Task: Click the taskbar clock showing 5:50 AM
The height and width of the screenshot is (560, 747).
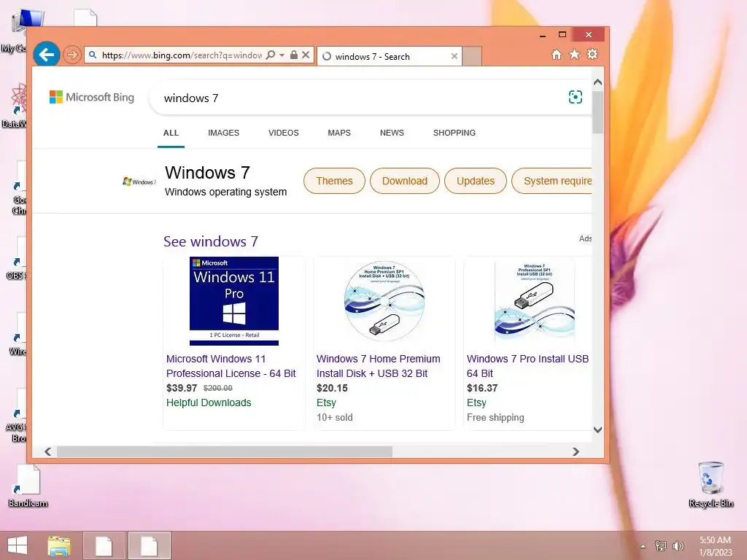Action: click(715, 546)
